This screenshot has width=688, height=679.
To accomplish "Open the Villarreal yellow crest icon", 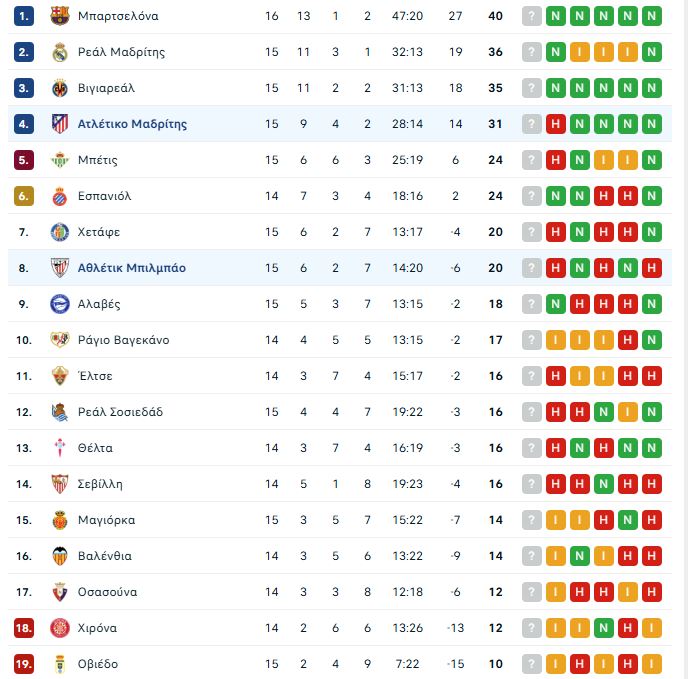I will coord(59,88).
